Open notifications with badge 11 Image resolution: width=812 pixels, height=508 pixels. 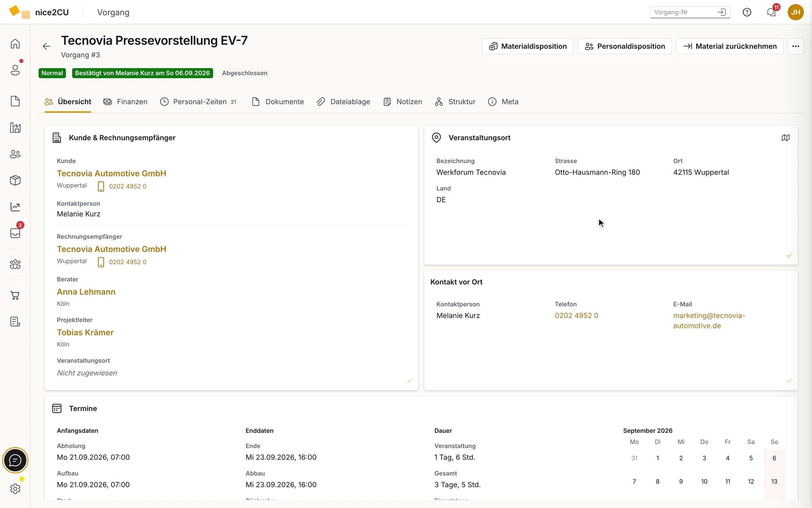[771, 12]
